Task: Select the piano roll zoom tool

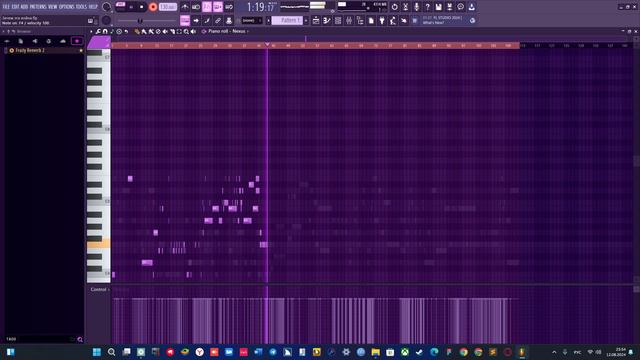Action: [186, 31]
